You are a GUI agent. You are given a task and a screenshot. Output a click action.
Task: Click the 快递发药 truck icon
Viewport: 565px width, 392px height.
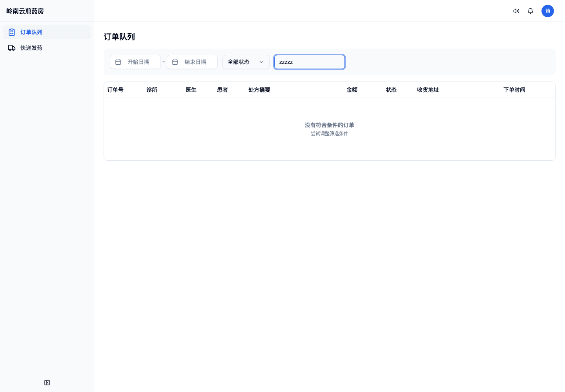point(12,48)
